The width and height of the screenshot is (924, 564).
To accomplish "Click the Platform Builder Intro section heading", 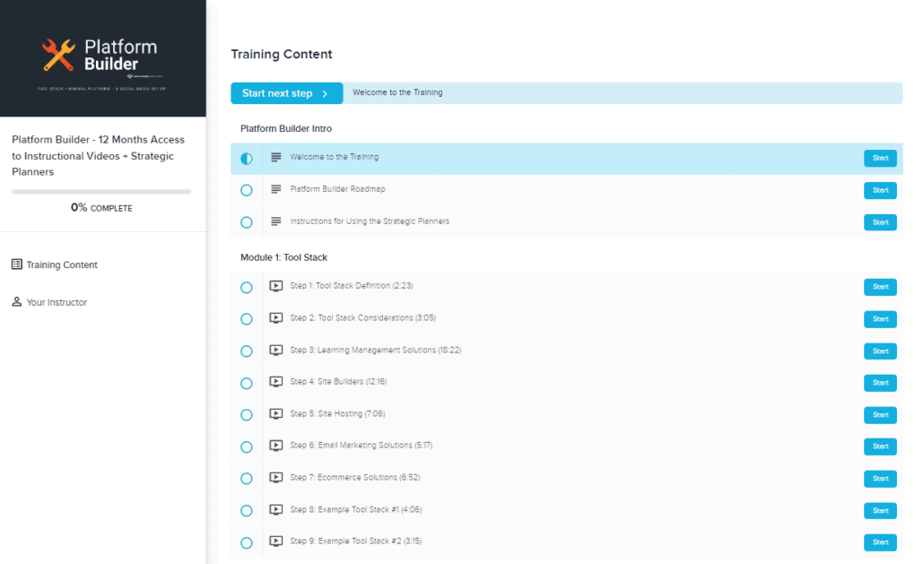I will 286,128.
